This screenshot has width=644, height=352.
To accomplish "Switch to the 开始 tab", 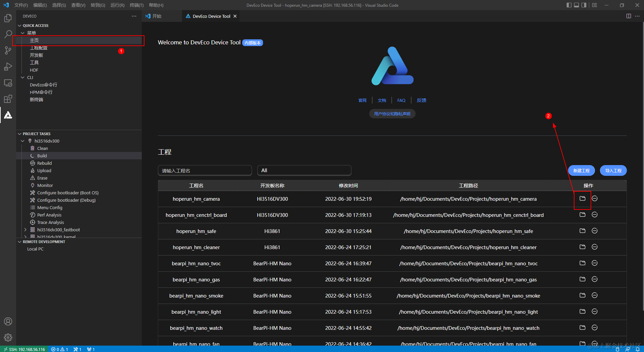I will [157, 16].
